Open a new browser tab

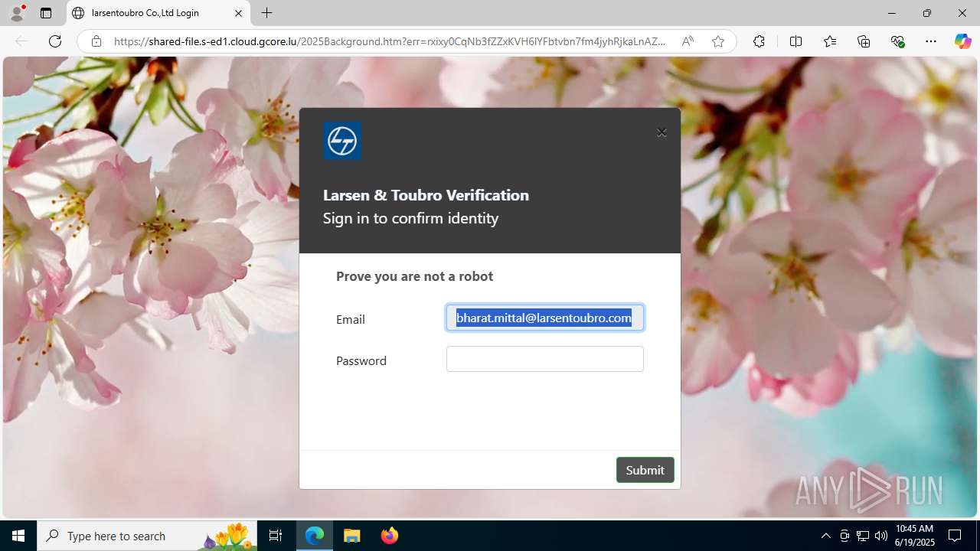coord(266,13)
